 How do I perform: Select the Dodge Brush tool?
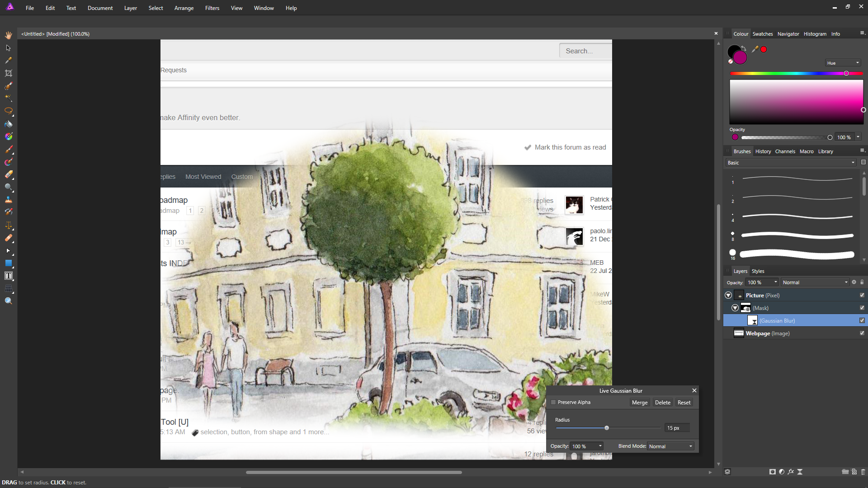pyautogui.click(x=9, y=187)
